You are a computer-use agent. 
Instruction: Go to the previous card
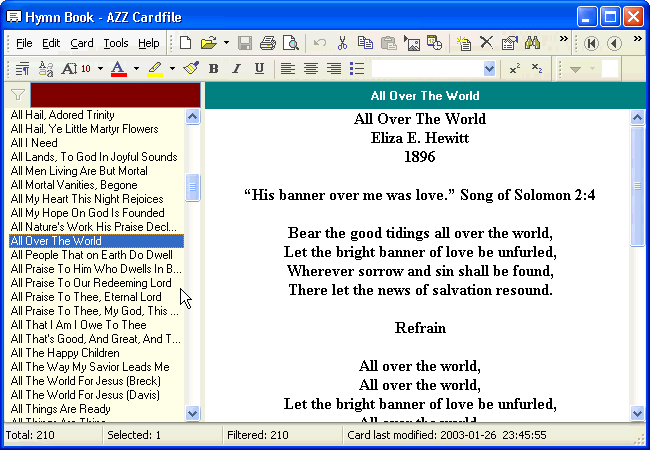pyautogui.click(x=614, y=43)
